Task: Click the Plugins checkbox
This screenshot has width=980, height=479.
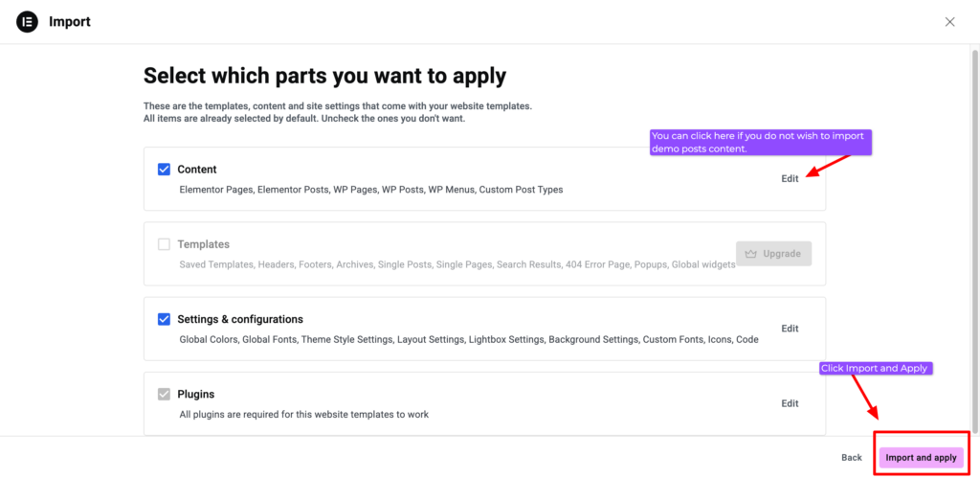Action: [x=164, y=394]
